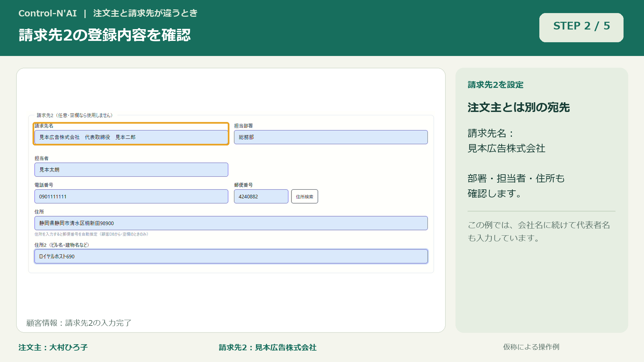Click caption 顧客情報：請求先2の入力完了
644x362 pixels.
[79, 323]
